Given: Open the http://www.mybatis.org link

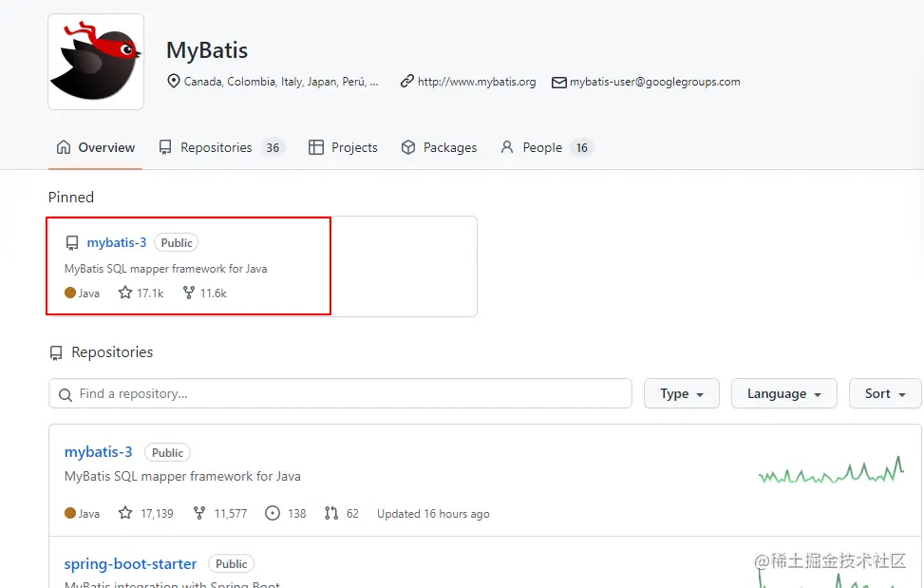Looking at the screenshot, I should click(477, 82).
